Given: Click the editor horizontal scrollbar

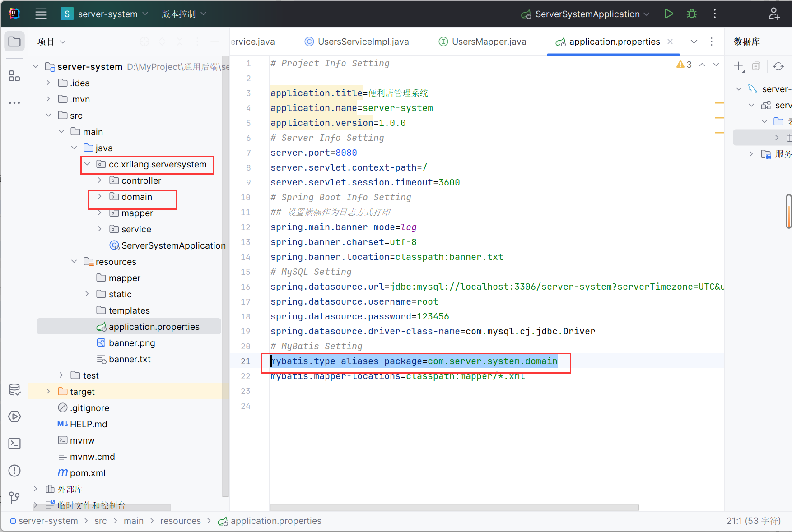Looking at the screenshot, I should pos(455,507).
